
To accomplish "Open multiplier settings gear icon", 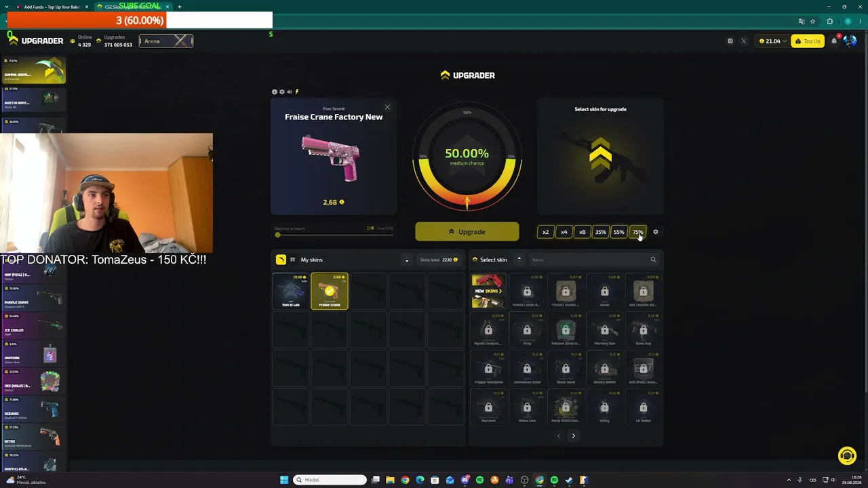I will click(655, 232).
